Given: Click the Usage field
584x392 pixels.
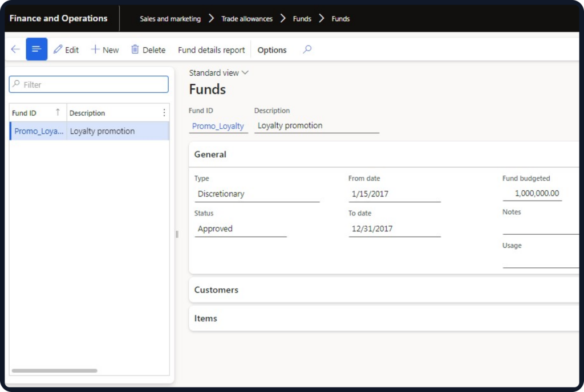Looking at the screenshot, I should (x=541, y=260).
